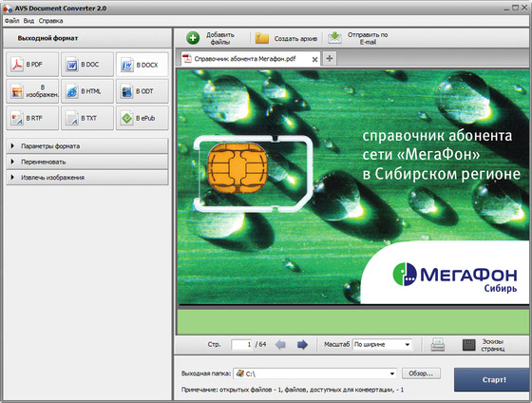Close the Справочник абонента Мегафон.pdf tab
This screenshot has width=532, height=403.
(314, 60)
